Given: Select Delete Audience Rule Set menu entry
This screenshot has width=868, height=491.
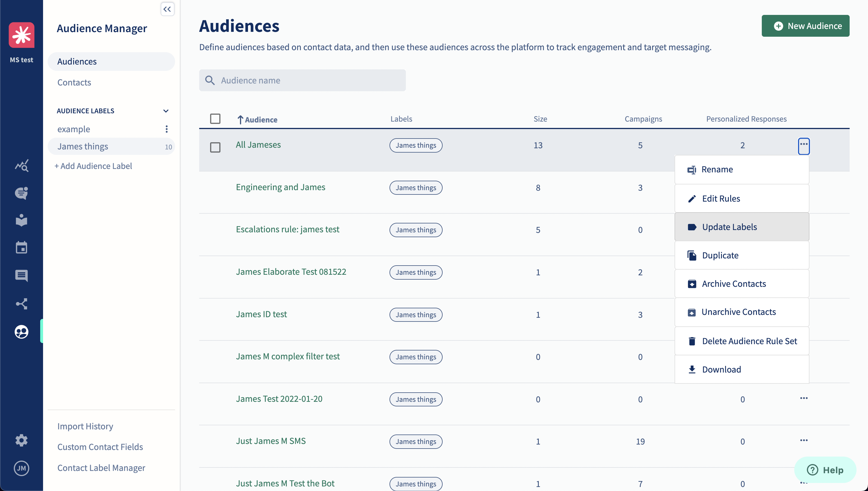Looking at the screenshot, I should [x=742, y=341].
